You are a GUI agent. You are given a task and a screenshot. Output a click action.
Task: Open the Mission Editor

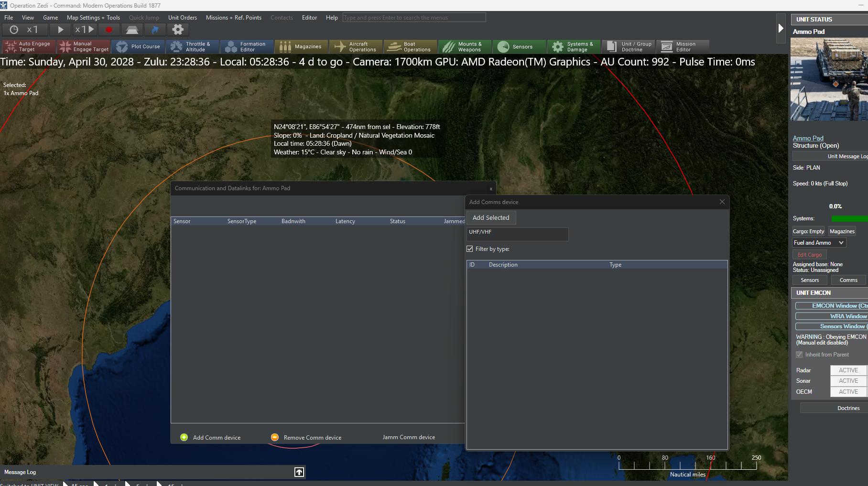[683, 46]
